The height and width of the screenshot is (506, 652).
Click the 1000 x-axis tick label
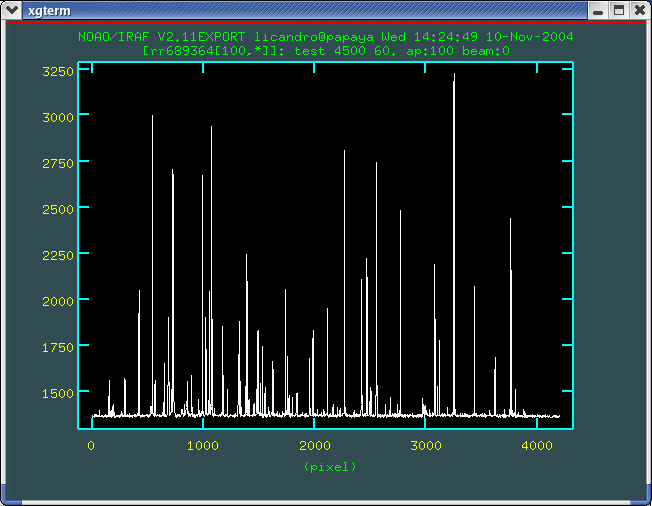tap(202, 446)
